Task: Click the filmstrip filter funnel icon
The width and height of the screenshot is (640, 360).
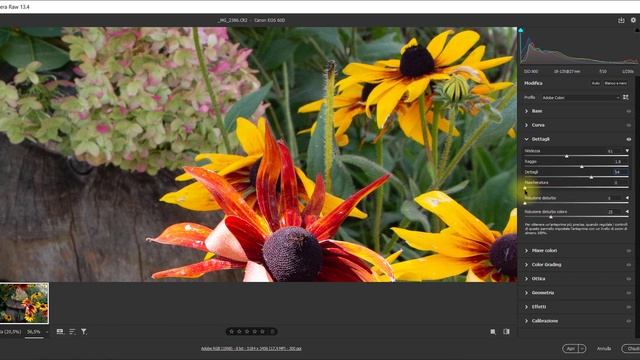Action: click(x=84, y=332)
